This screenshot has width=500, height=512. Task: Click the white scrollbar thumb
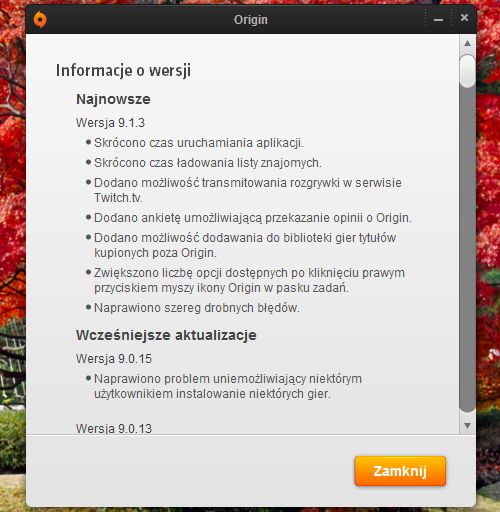click(467, 71)
